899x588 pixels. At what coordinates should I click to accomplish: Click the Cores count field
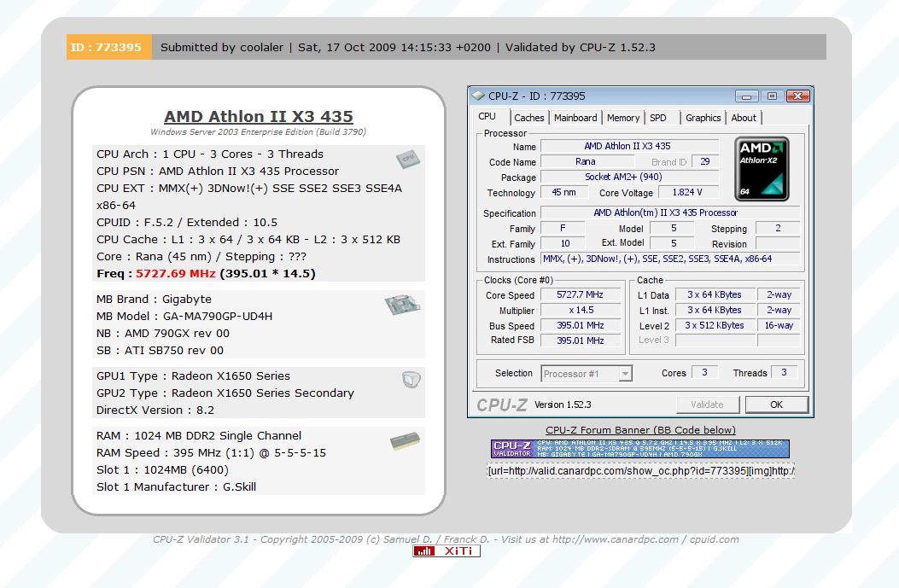click(x=704, y=373)
